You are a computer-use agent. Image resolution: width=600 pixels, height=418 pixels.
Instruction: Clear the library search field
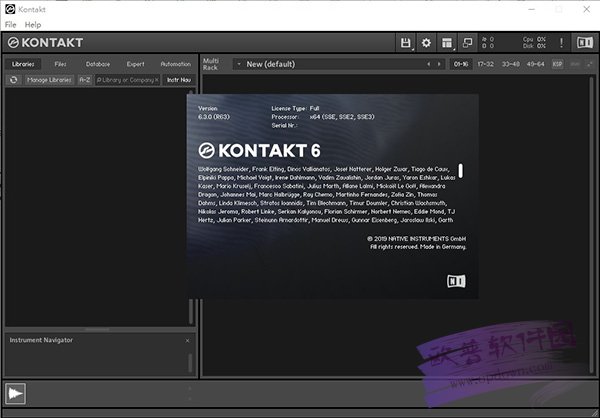click(157, 80)
